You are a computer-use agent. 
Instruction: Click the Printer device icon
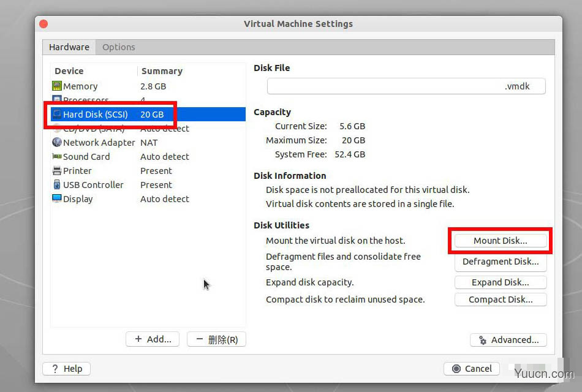pyautogui.click(x=57, y=171)
